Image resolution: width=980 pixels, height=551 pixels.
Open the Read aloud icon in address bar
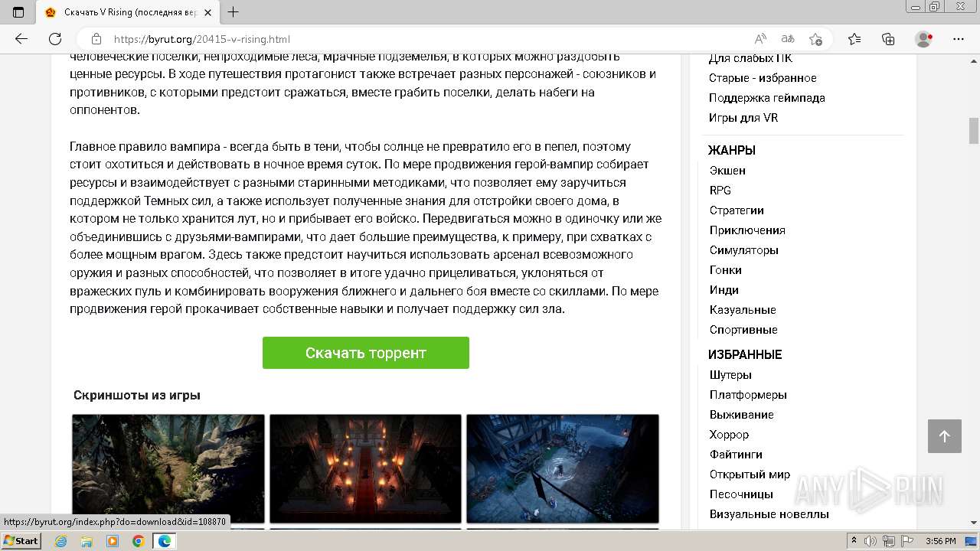click(x=760, y=39)
